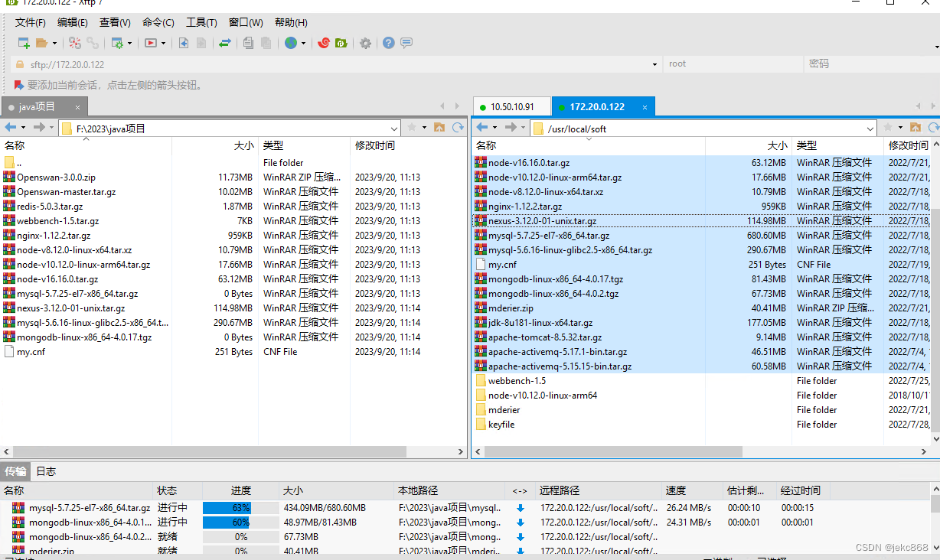Select the 172.20.0.122 session tab

[604, 106]
